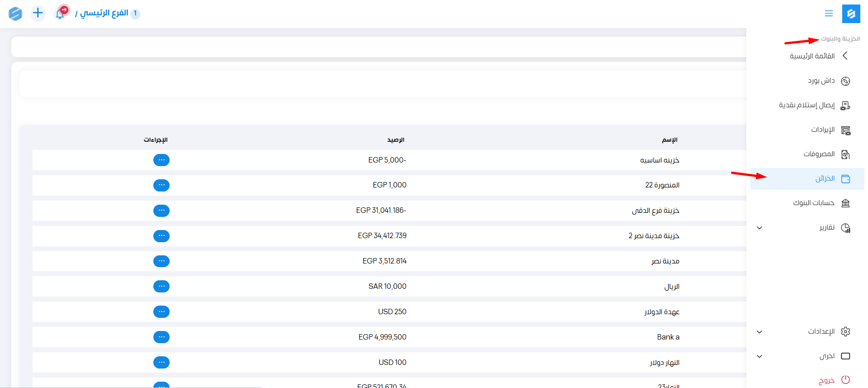
Task: Open إيصال إستلام نقدية receipt icon
Action: (x=845, y=105)
